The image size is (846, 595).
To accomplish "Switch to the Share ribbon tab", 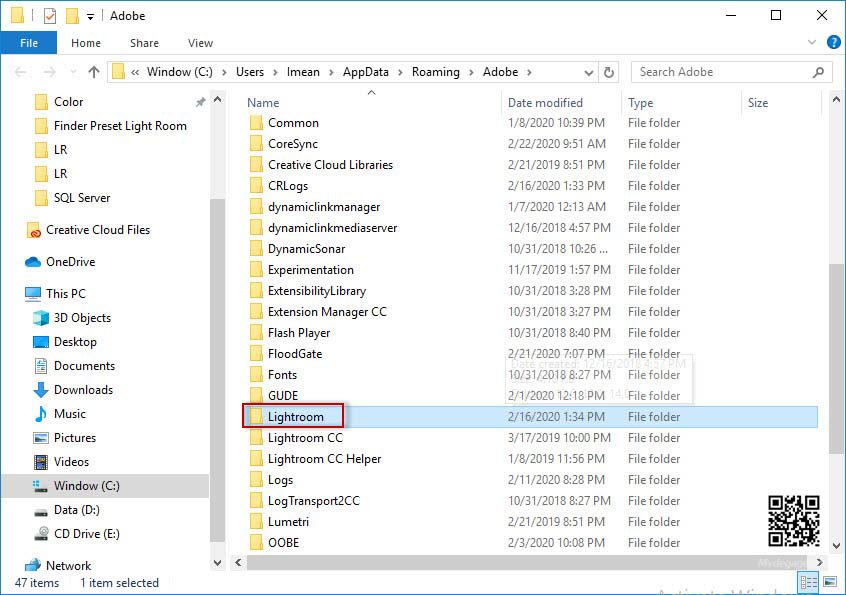I will [x=144, y=43].
